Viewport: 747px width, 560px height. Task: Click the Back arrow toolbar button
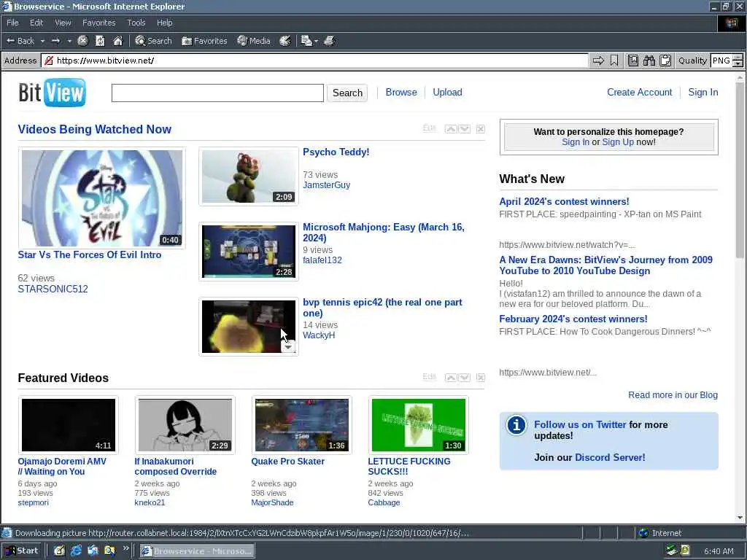(20, 41)
